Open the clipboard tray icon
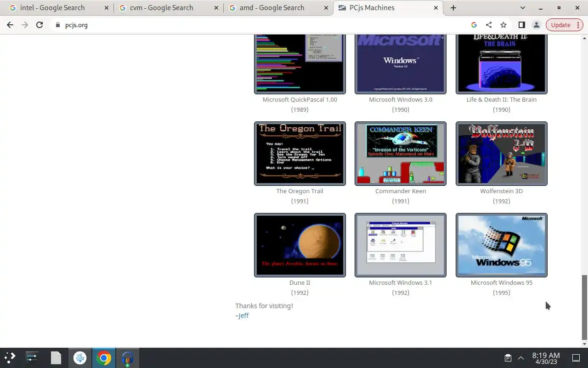This screenshot has height=368, width=588. (x=508, y=358)
